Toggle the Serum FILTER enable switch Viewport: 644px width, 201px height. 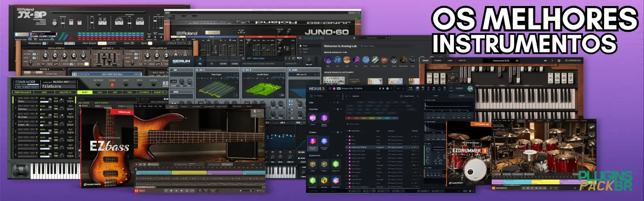pyautogui.click(x=290, y=70)
